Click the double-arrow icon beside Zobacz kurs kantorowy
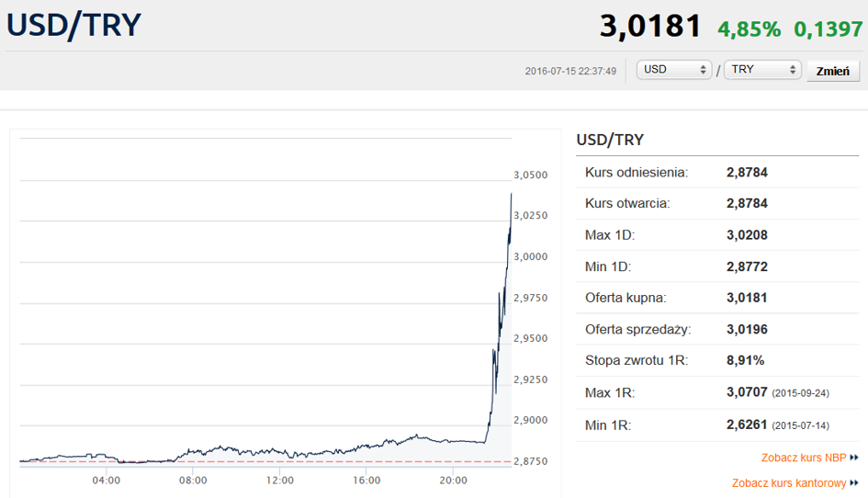The width and height of the screenshot is (868, 498). (x=853, y=483)
